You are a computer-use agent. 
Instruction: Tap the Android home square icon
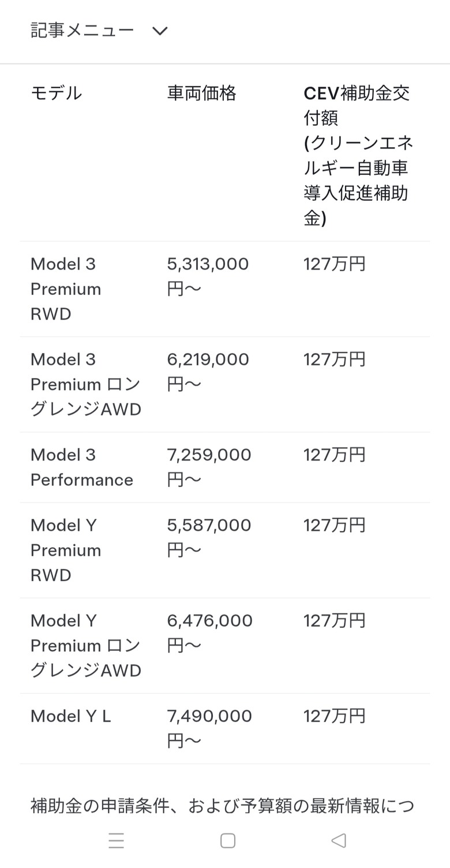click(228, 840)
